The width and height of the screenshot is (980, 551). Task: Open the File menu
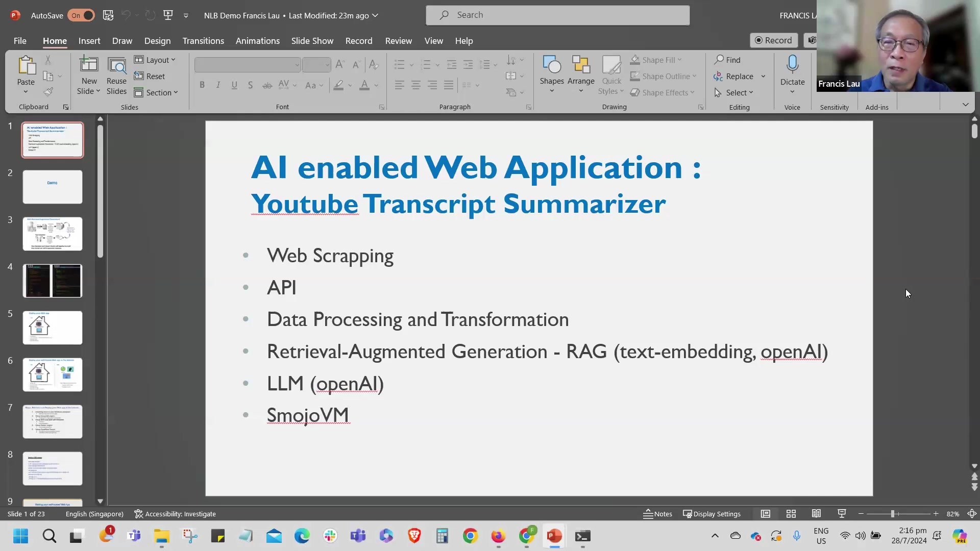point(20,41)
